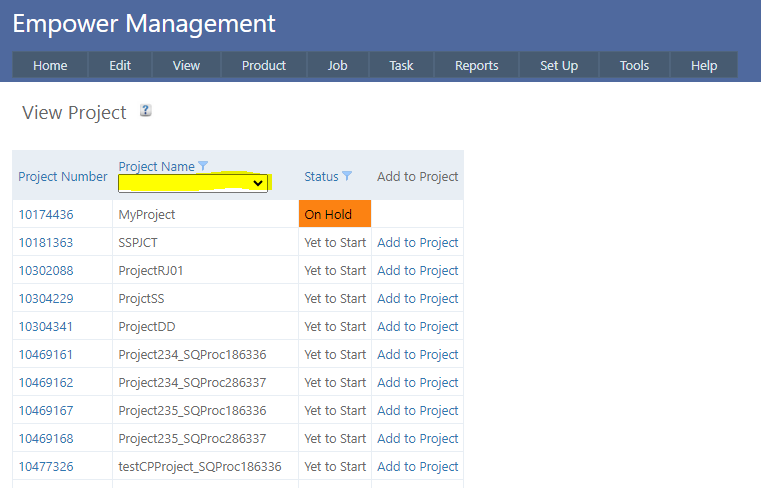Click the Project Name column header link
761x488 pixels.
pos(156,166)
